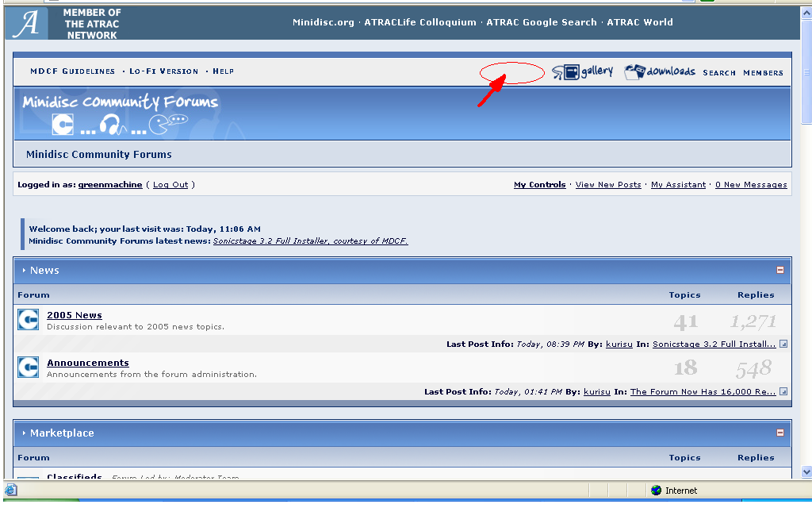Open the gallery icon link

pos(583,71)
